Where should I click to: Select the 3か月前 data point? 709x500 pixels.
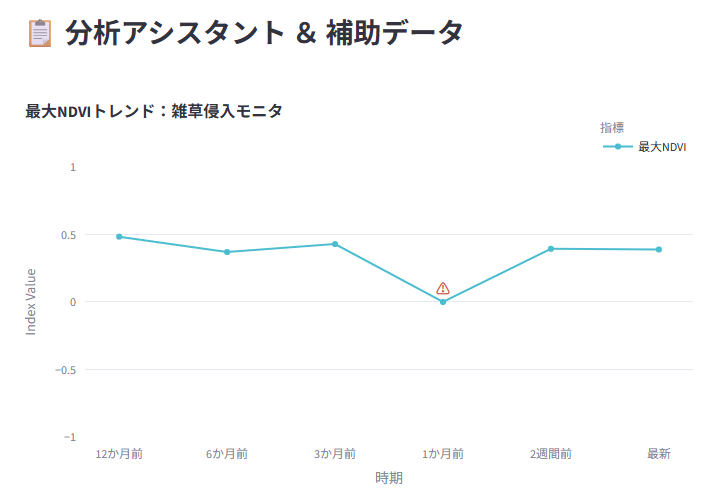[x=335, y=244]
